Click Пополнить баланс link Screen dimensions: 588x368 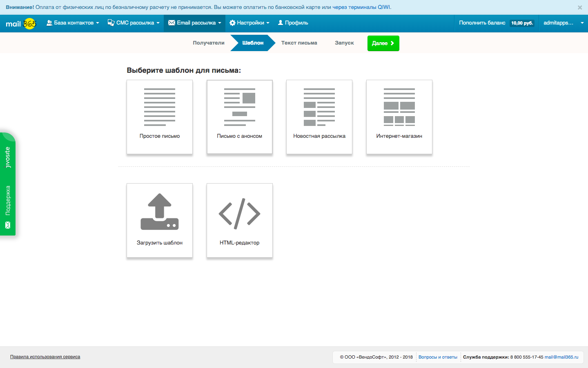482,23
